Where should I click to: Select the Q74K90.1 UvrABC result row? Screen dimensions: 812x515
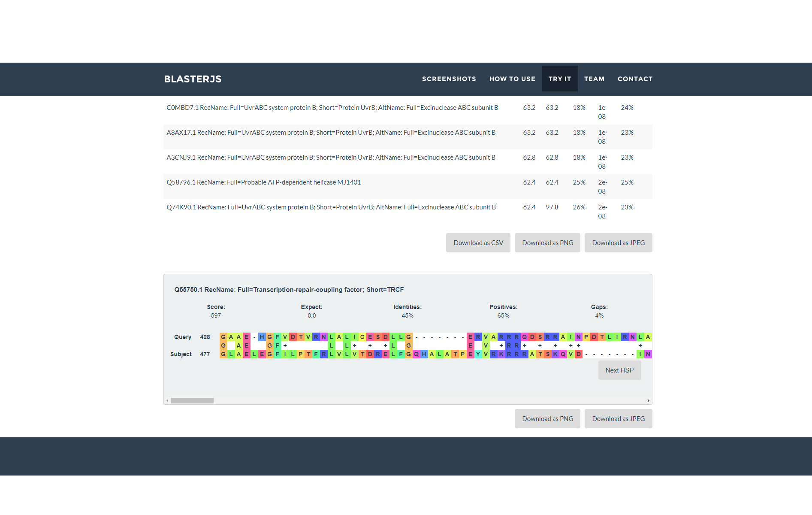click(331, 207)
